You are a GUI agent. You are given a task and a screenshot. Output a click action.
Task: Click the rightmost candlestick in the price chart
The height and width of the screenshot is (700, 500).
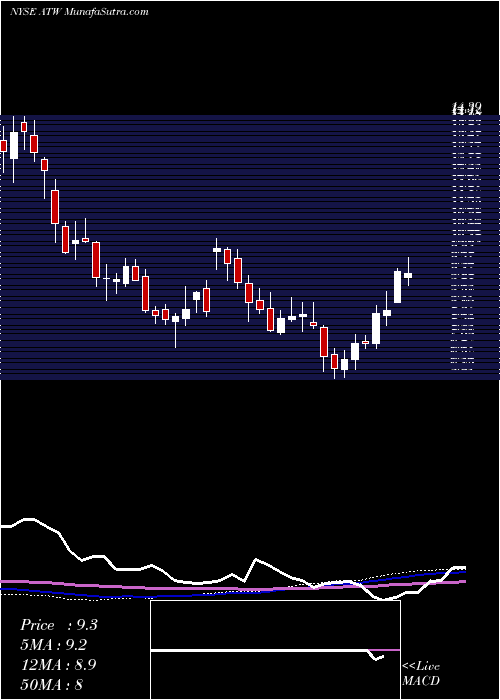(x=408, y=272)
